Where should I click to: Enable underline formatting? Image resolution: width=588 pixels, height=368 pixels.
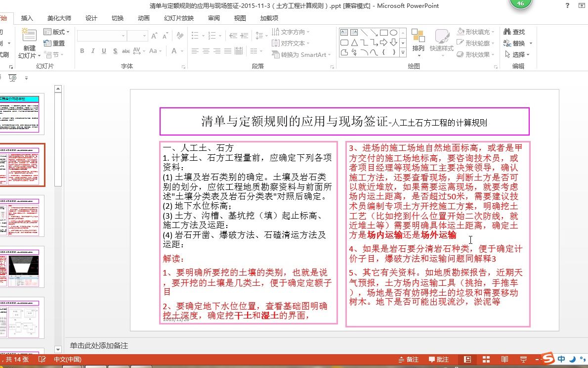point(104,51)
